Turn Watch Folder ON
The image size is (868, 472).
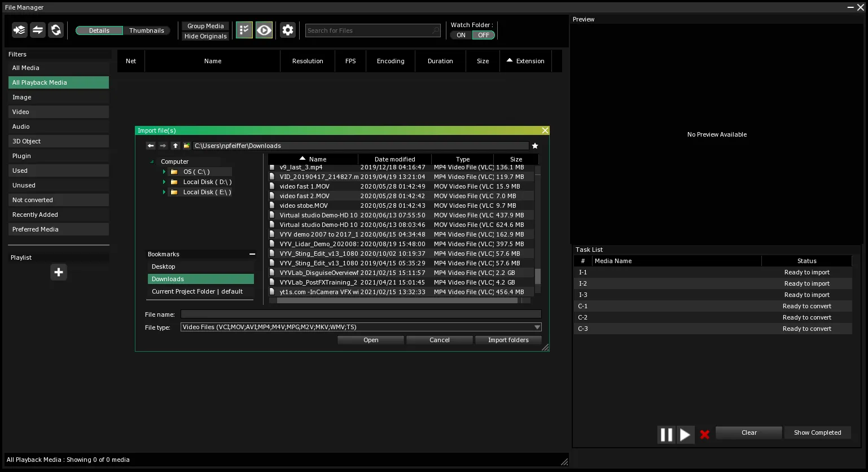tap(461, 35)
